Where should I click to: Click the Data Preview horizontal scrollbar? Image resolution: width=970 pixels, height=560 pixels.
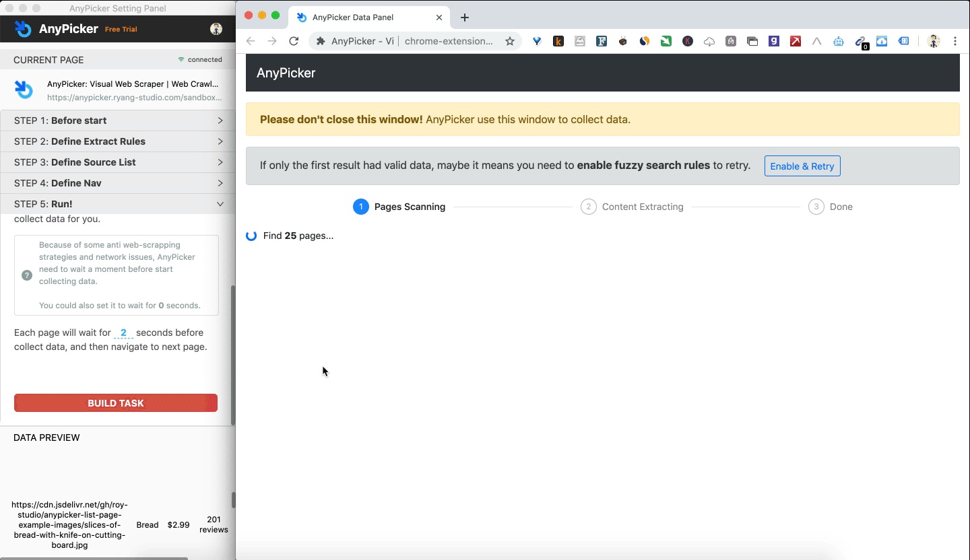pos(94,558)
